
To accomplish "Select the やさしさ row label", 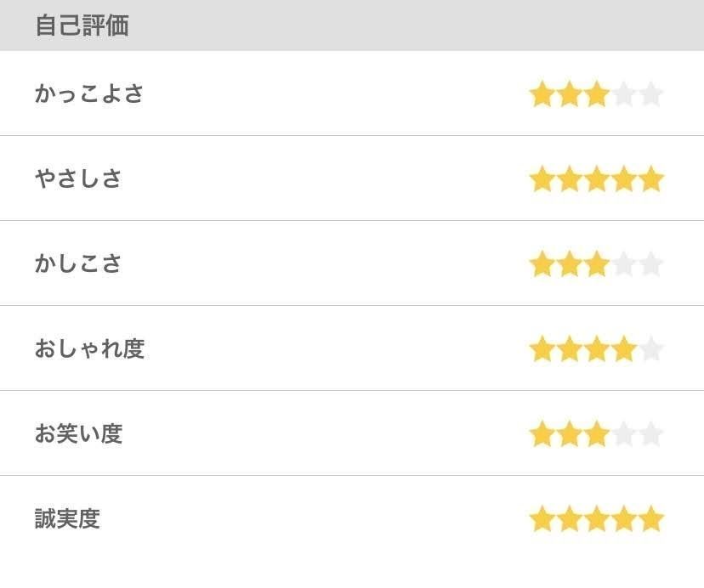I will [78, 179].
